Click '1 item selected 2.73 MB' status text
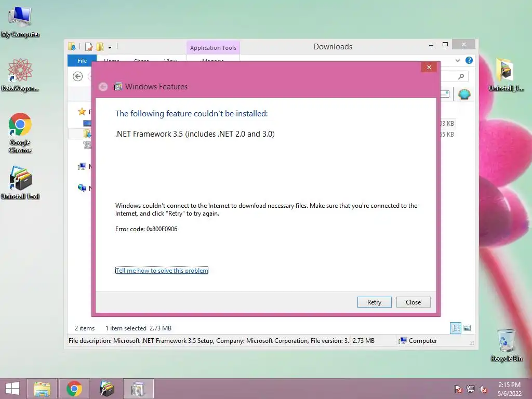This screenshot has width=532, height=399. [x=138, y=328]
